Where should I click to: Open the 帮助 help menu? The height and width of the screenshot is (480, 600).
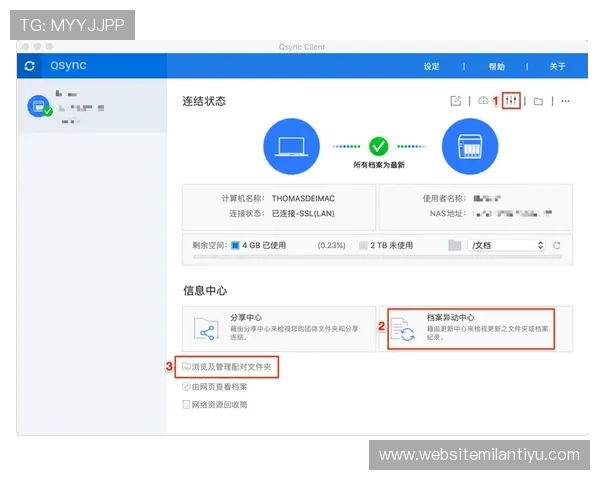496,67
